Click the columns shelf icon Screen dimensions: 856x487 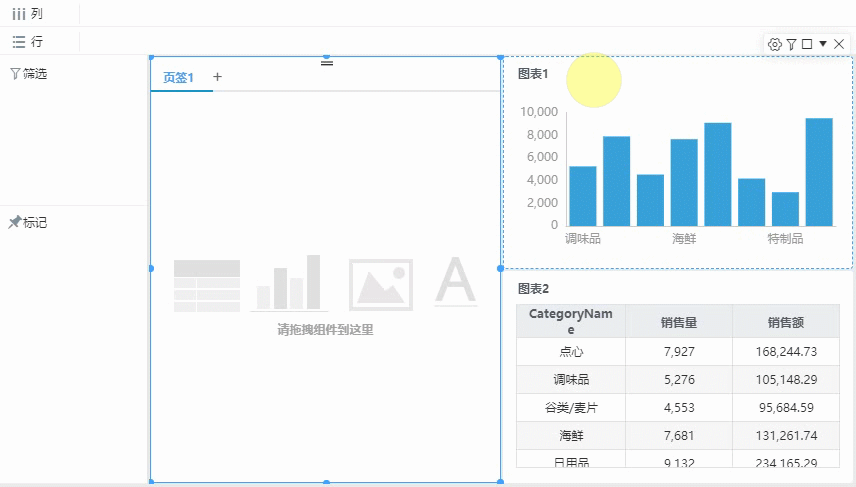pyautogui.click(x=19, y=14)
